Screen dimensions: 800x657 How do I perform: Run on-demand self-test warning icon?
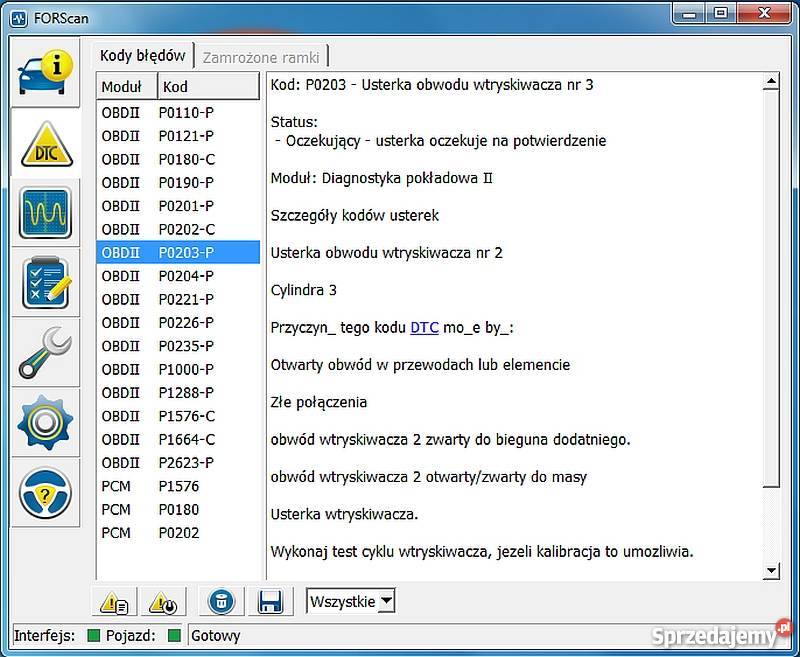(163, 602)
